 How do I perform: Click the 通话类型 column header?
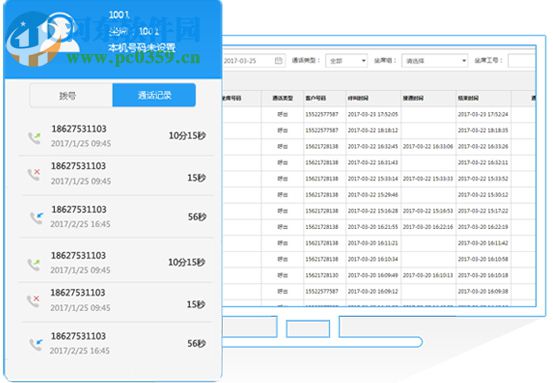tap(282, 98)
